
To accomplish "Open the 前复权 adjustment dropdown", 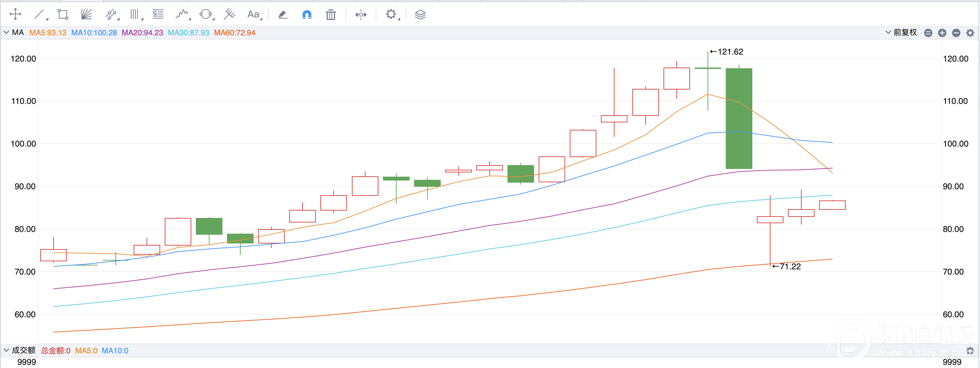I will coord(901,33).
